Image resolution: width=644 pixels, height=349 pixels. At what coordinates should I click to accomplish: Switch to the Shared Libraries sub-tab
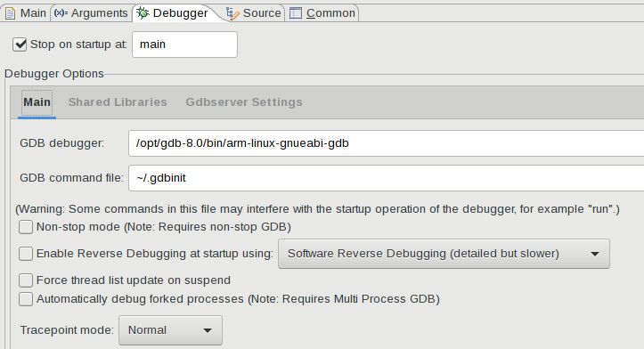118,102
